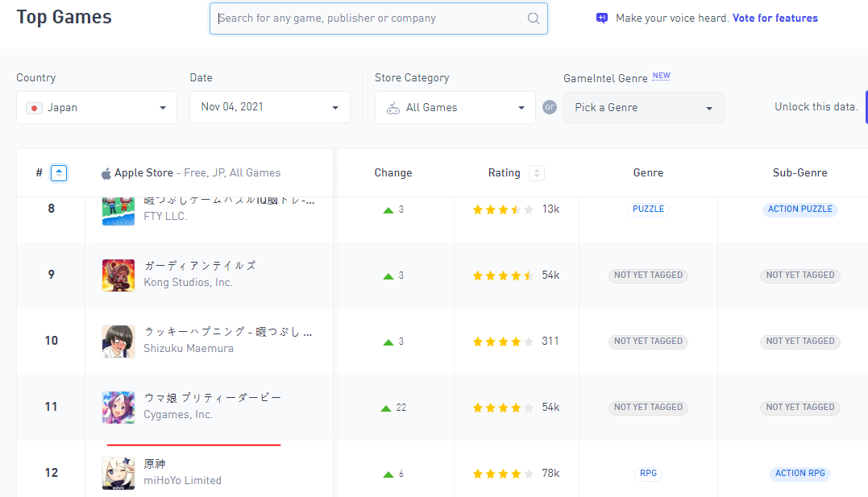Click rank number 10
868x497 pixels.
[x=52, y=341]
